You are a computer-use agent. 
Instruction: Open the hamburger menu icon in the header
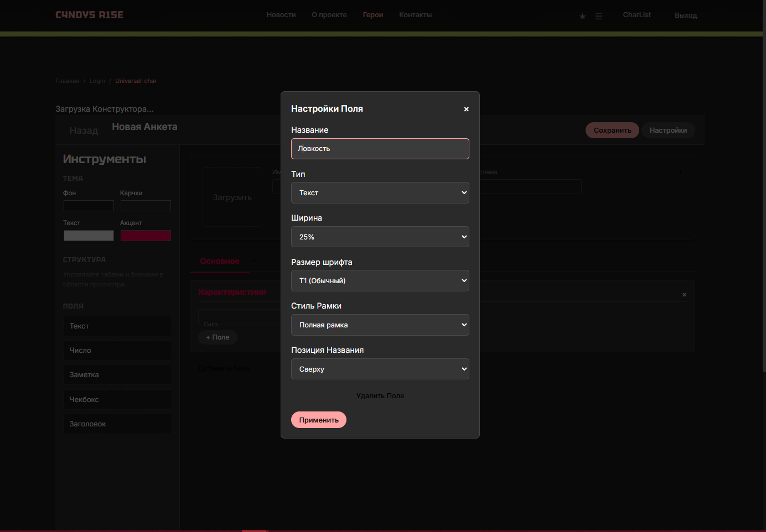coord(598,16)
